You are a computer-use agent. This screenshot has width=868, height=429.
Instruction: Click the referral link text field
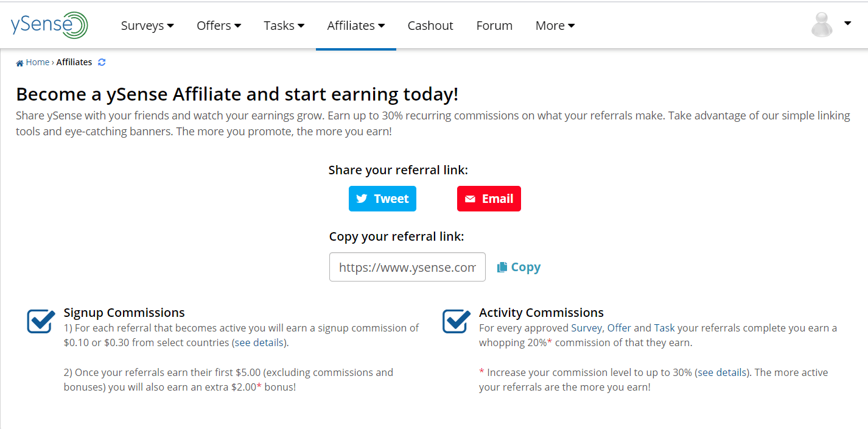point(407,267)
